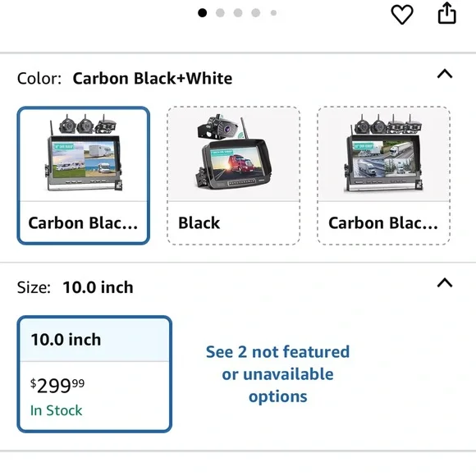Tap the two-camera RV monitor thumbnail image
The height and width of the screenshot is (476, 476).
click(x=84, y=153)
